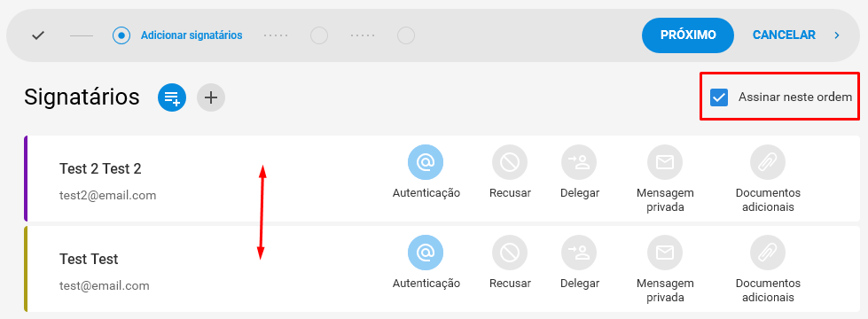Open Documentos adicionais for Test 2 Test 2
The height and width of the screenshot is (319, 868).
768,162
